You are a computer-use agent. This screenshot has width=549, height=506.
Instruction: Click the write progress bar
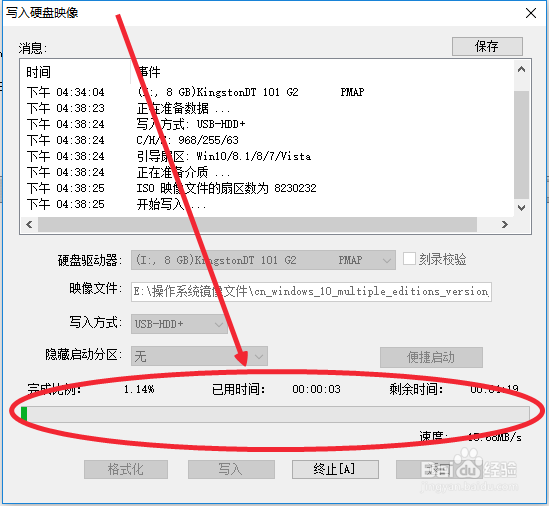(x=275, y=414)
